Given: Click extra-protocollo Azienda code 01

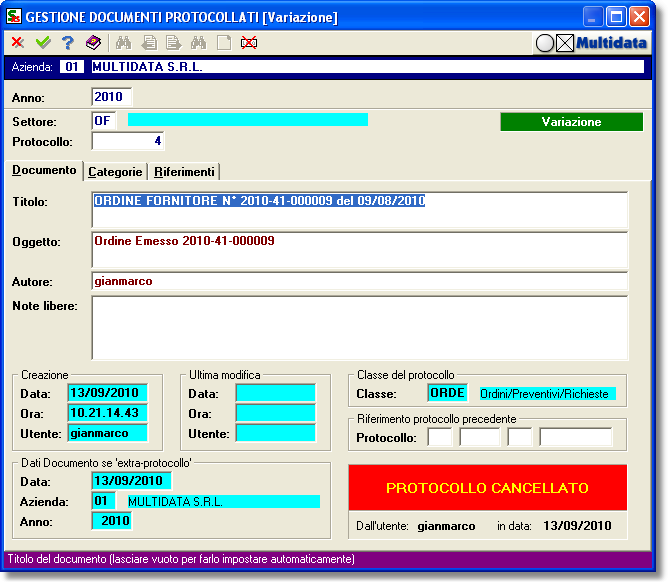Looking at the screenshot, I should pos(104,501).
